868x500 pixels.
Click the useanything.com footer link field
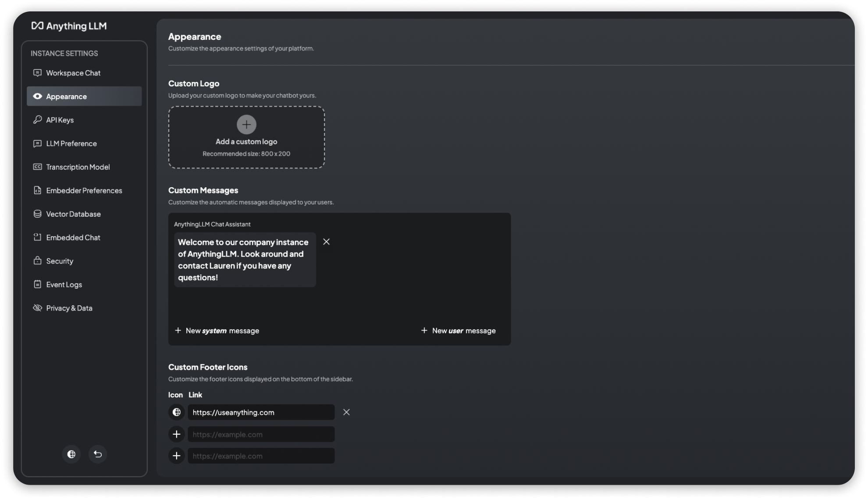point(261,412)
